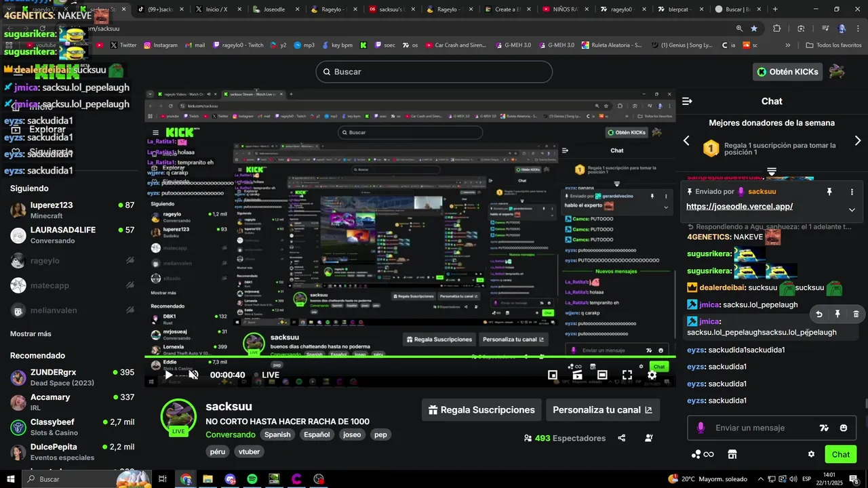Open a new browser tab
The image size is (868, 488).
775,9
